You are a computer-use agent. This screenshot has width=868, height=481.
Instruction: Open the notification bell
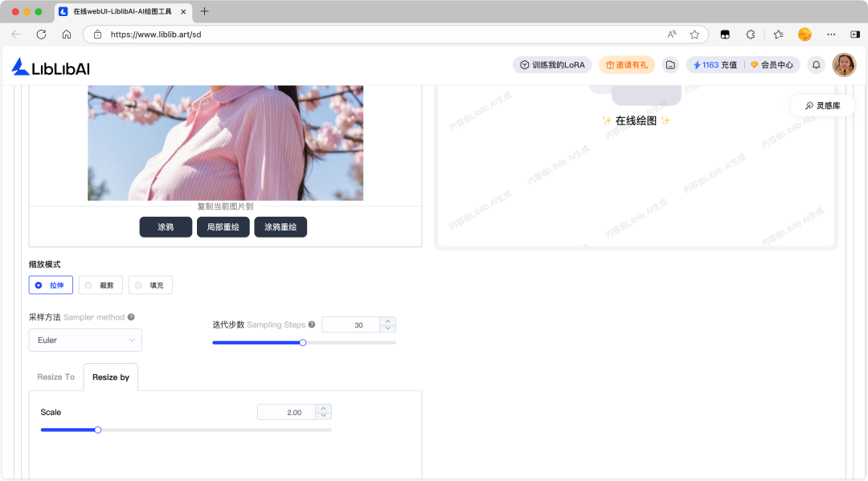point(816,65)
